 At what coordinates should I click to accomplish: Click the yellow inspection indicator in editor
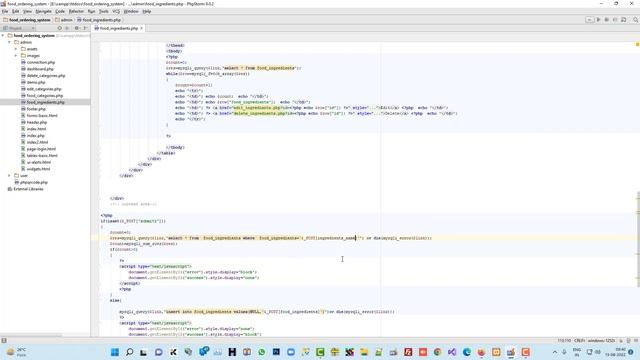tap(637, 44)
